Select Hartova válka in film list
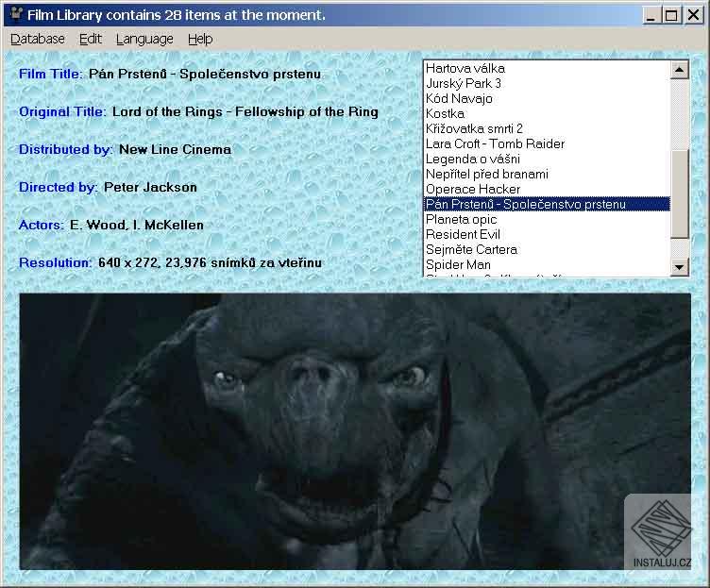 547,68
